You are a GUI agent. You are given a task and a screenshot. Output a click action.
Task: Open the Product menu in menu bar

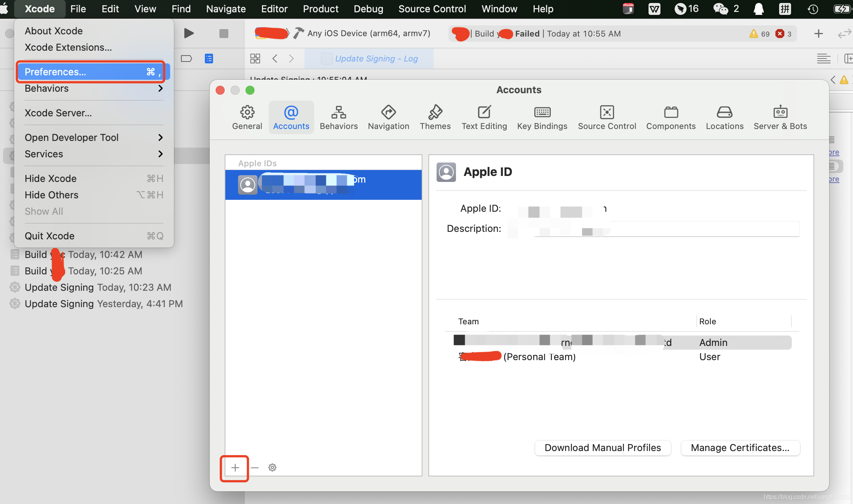click(320, 9)
